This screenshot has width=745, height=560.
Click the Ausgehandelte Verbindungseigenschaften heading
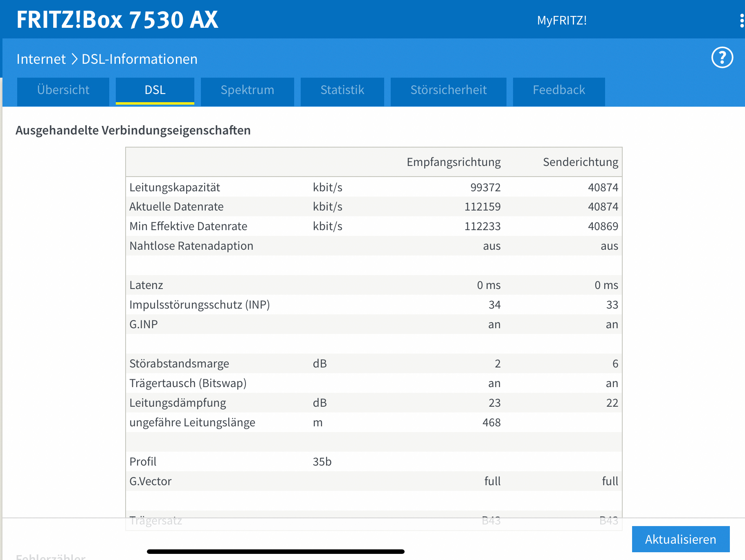(133, 130)
